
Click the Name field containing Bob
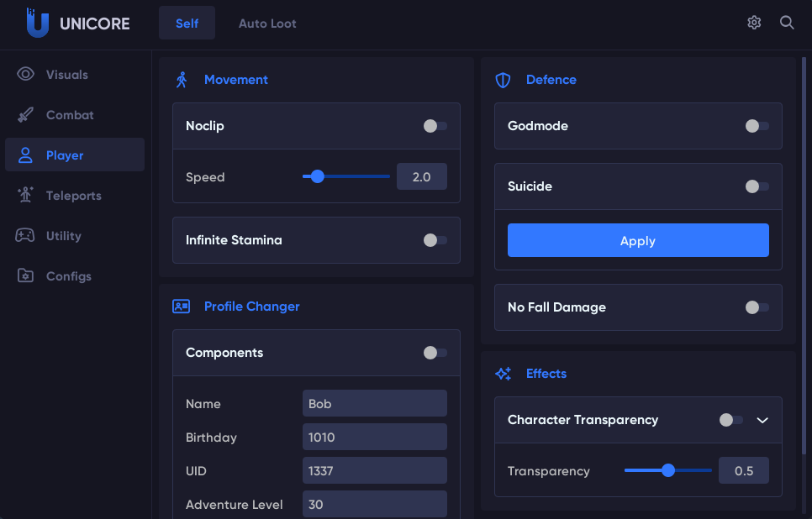point(374,404)
